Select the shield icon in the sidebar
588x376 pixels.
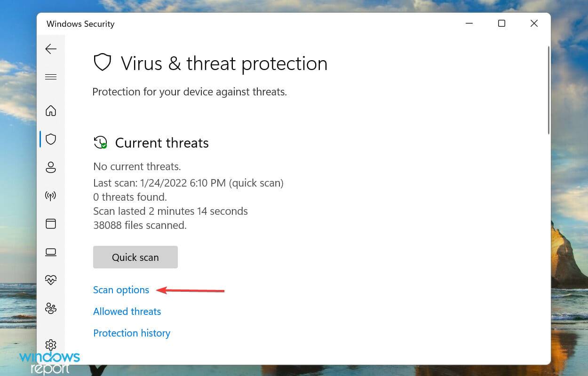[51, 139]
